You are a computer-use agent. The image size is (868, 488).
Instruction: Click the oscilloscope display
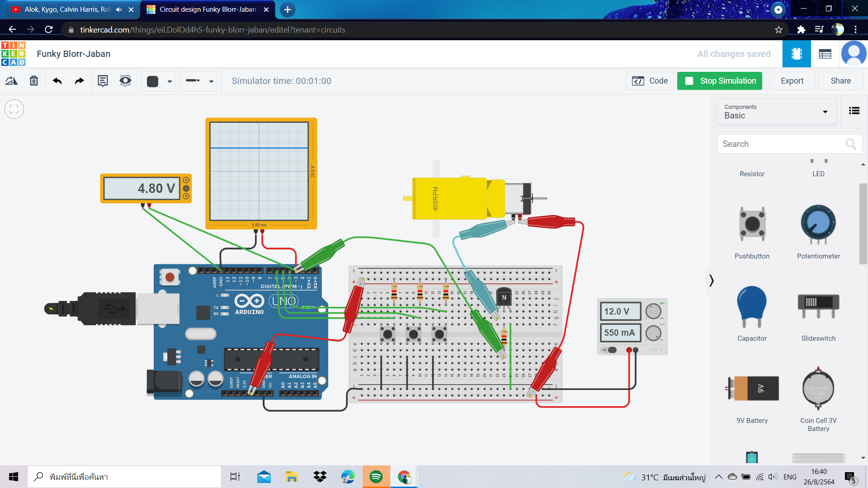pyautogui.click(x=259, y=171)
